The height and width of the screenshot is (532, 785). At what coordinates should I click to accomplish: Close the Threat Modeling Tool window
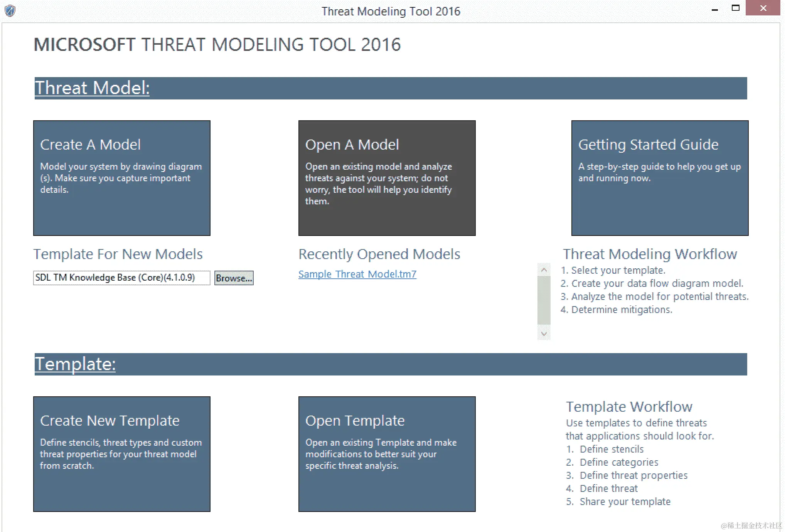(x=763, y=8)
